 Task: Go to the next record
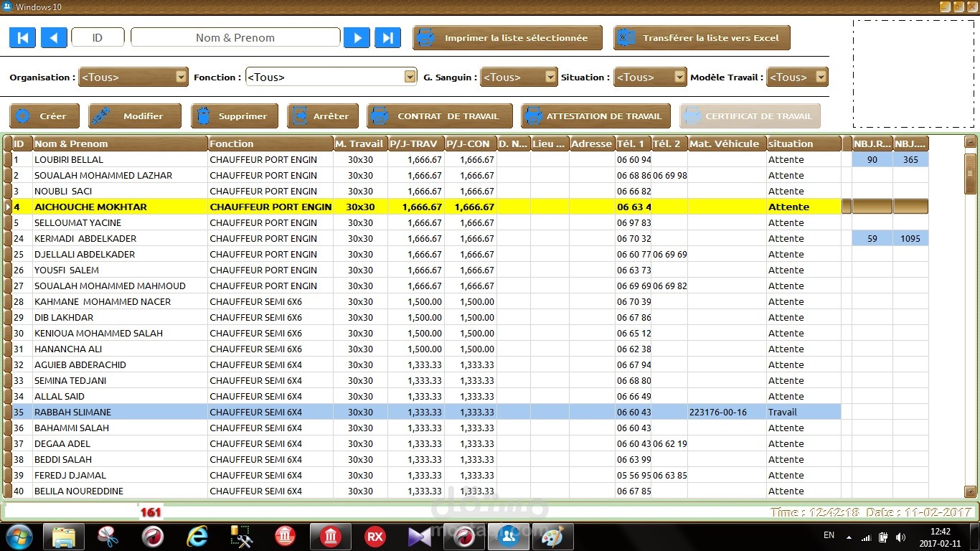tap(357, 37)
